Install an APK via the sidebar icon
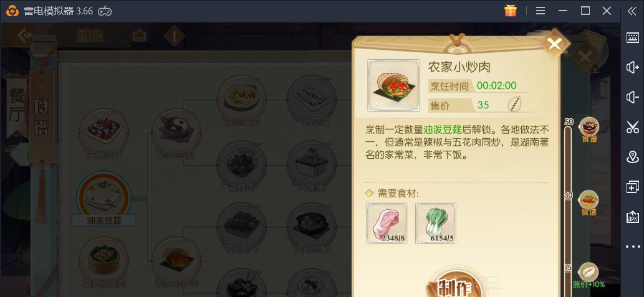644x297 pixels. point(633,217)
